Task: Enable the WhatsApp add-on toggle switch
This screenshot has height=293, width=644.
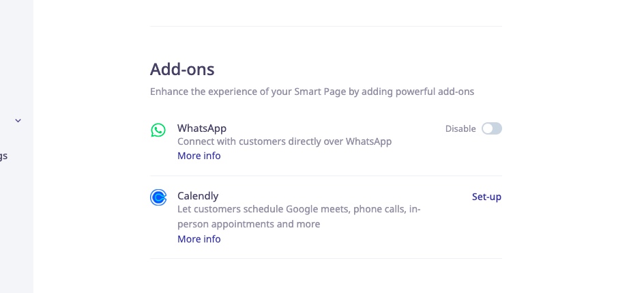Action: 491,128
